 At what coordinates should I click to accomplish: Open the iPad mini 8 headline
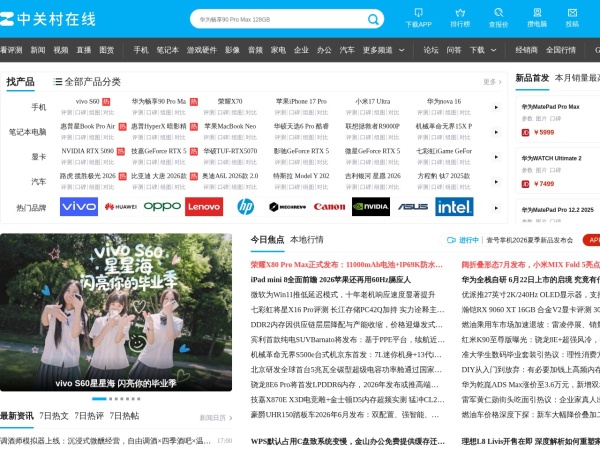331,280
